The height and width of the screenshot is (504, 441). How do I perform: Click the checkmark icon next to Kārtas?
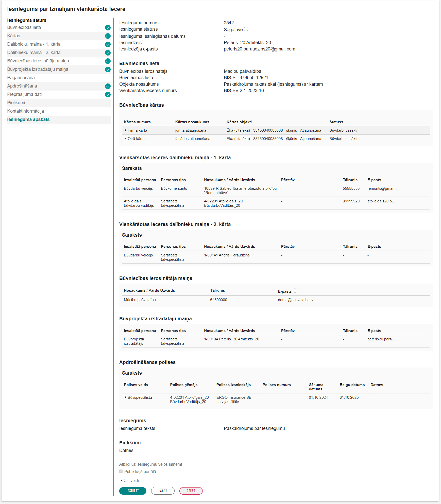pos(108,36)
